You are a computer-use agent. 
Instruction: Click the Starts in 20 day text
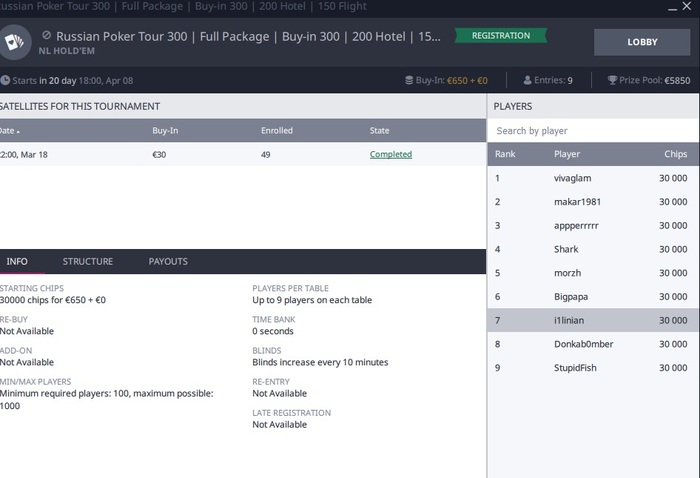click(x=44, y=80)
